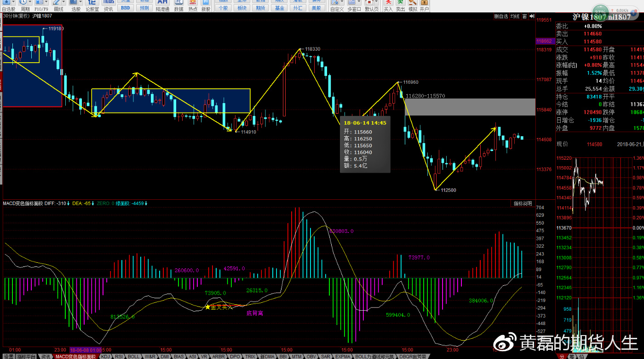The image size is (644, 359).
Task: Click the 18-06-08 01:00 time axis marker
Action: pos(86,350)
